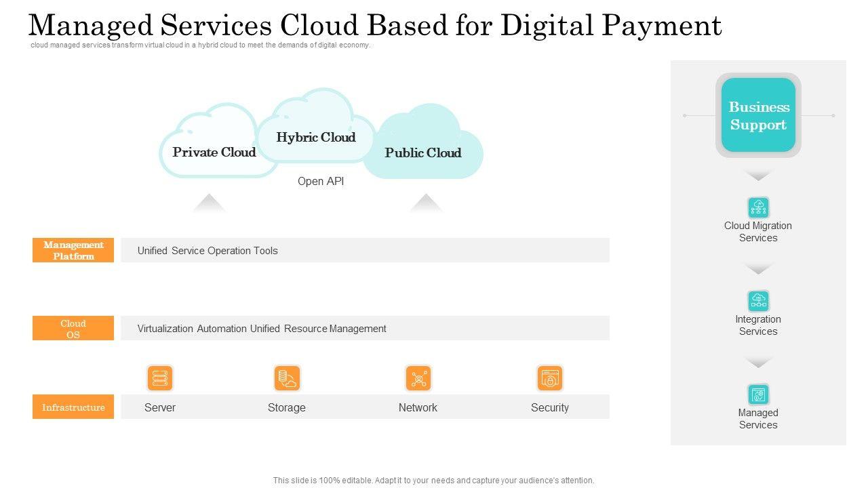Click the Cloud OS orange label
This screenshot has height=488, width=868.
(x=73, y=328)
